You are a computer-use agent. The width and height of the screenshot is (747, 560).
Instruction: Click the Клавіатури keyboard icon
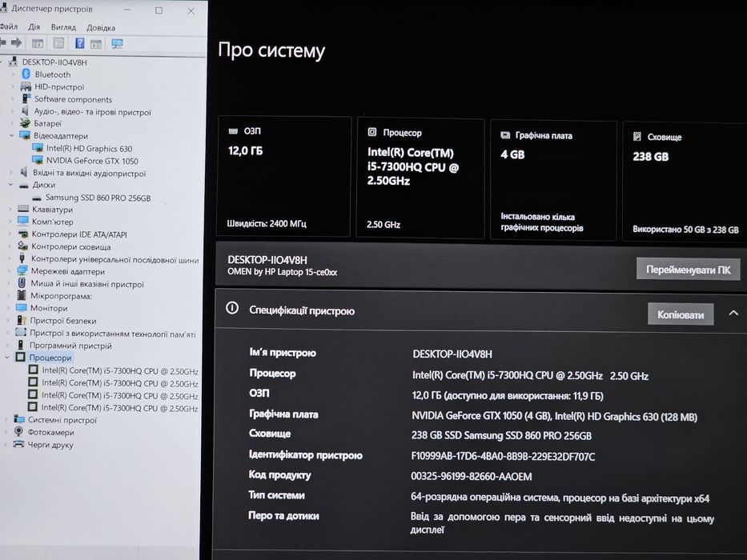point(23,209)
